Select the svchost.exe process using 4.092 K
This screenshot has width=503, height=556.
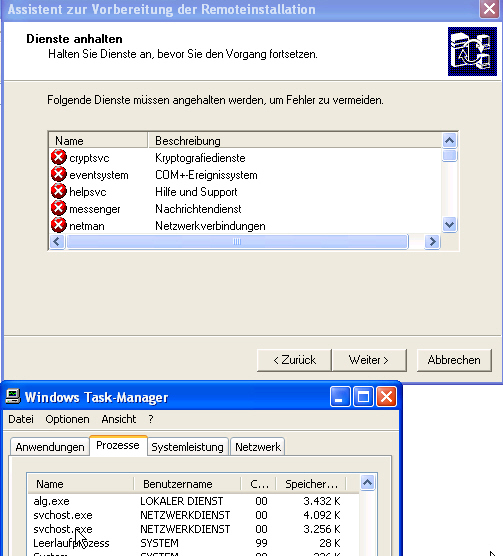click(x=194, y=515)
